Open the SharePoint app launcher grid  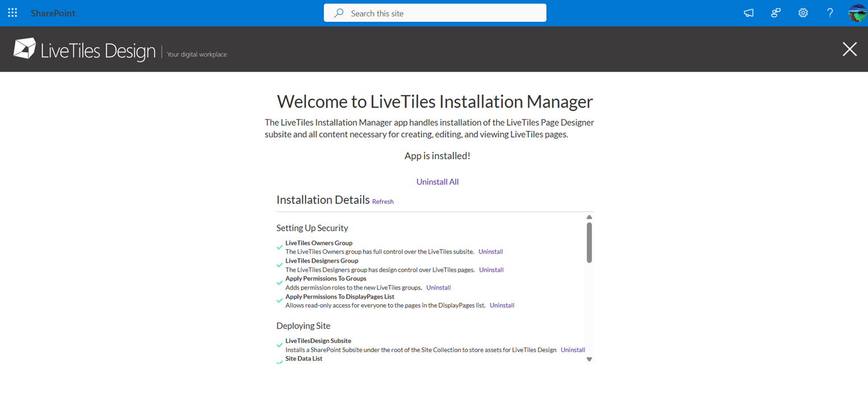pos(12,13)
